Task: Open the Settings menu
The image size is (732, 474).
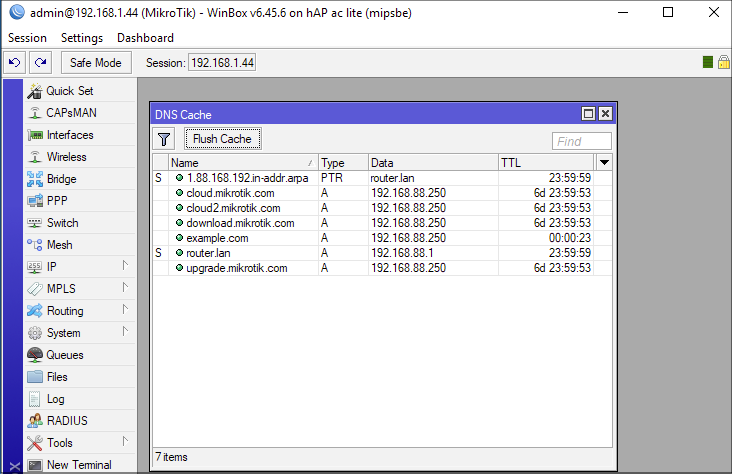Action: coord(82,38)
